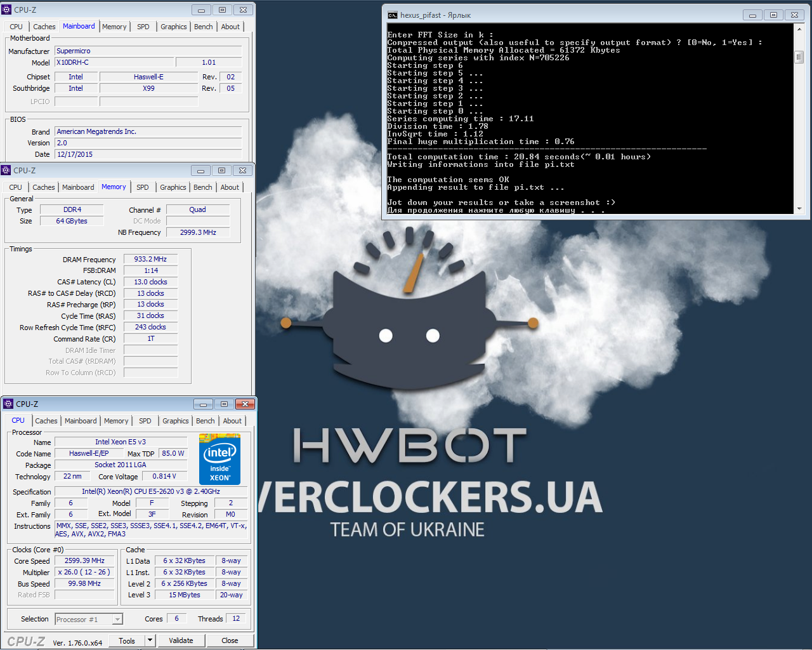The height and width of the screenshot is (650, 812).
Task: Close the bottom CPU-Z CPU window
Action: click(245, 404)
